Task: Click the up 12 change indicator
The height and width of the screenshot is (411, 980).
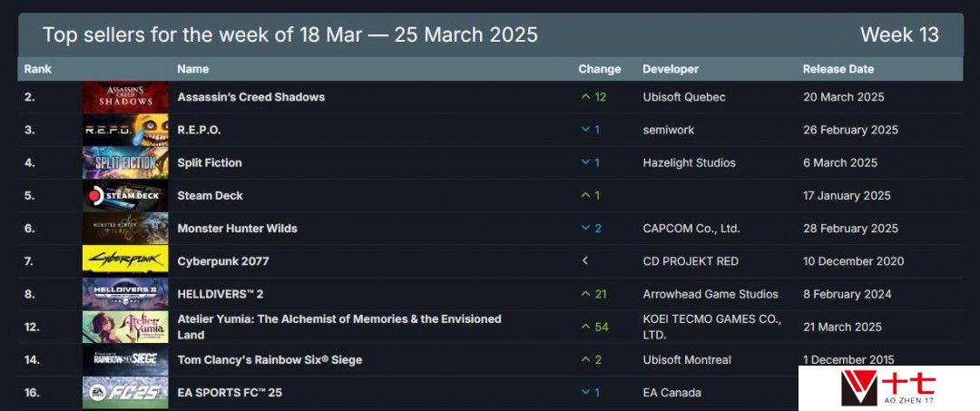Action: pyautogui.click(x=593, y=97)
